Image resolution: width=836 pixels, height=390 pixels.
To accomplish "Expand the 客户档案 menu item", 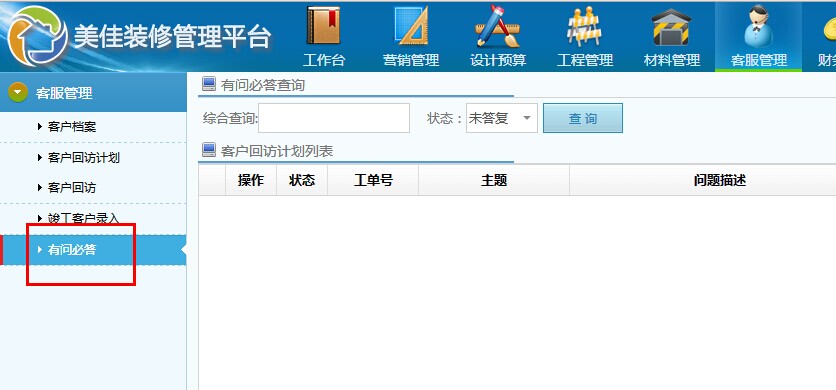I will pyautogui.click(x=72, y=127).
